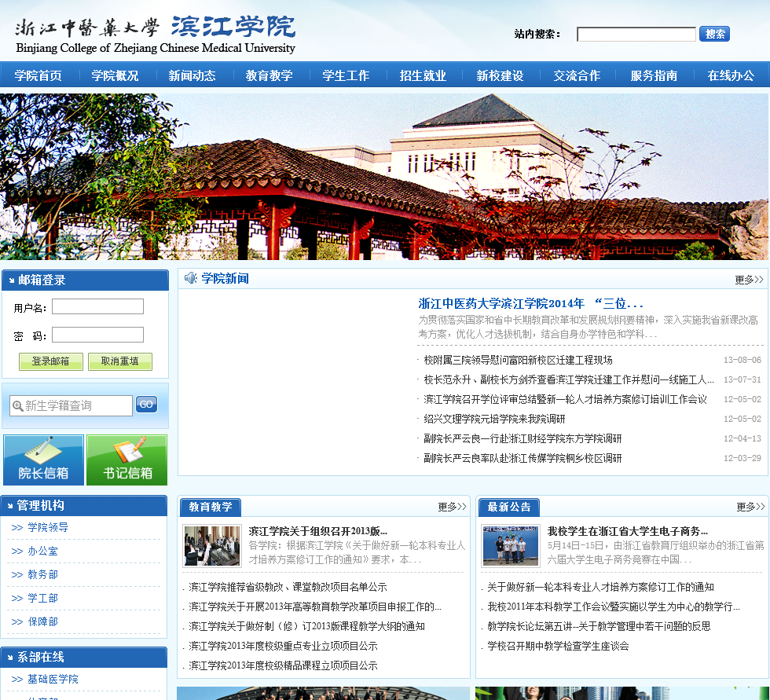Open 关于做好新一轮本科专业人才培养方案修订工作的通知
Image resolution: width=770 pixels, height=700 pixels.
[600, 587]
